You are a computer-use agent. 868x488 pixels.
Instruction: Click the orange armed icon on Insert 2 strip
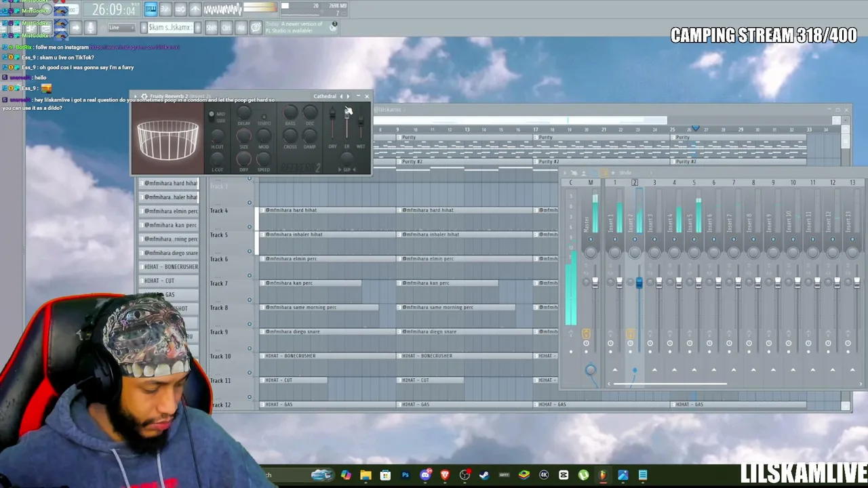(x=630, y=333)
